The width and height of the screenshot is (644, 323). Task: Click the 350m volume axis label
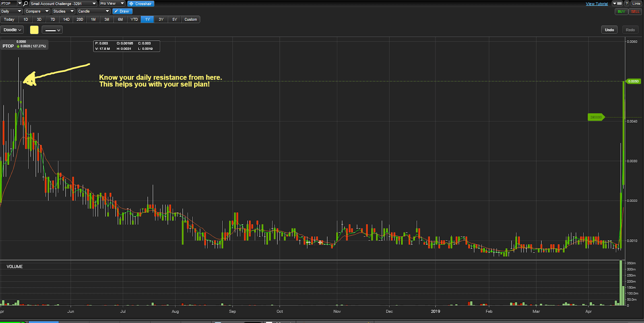(631, 263)
